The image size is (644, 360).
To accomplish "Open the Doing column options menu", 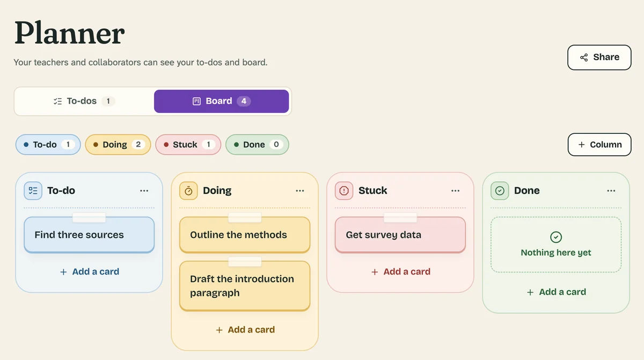I will point(300,191).
